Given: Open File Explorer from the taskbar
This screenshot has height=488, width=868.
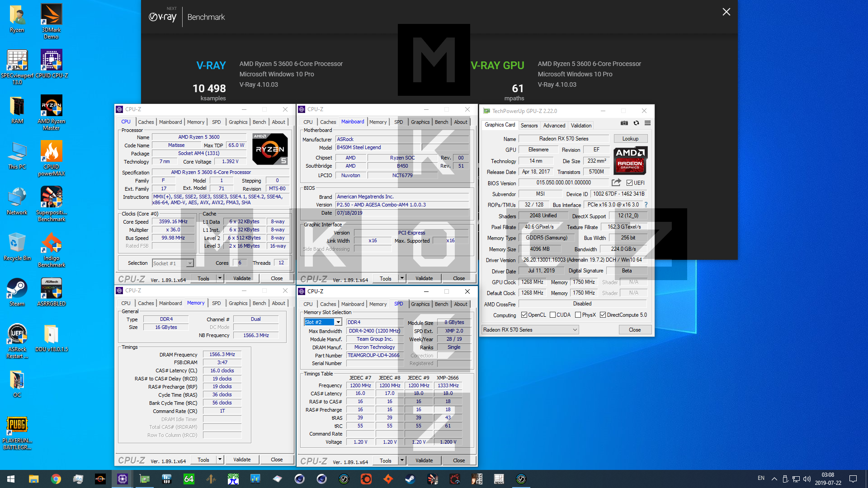Looking at the screenshot, I should (x=34, y=479).
